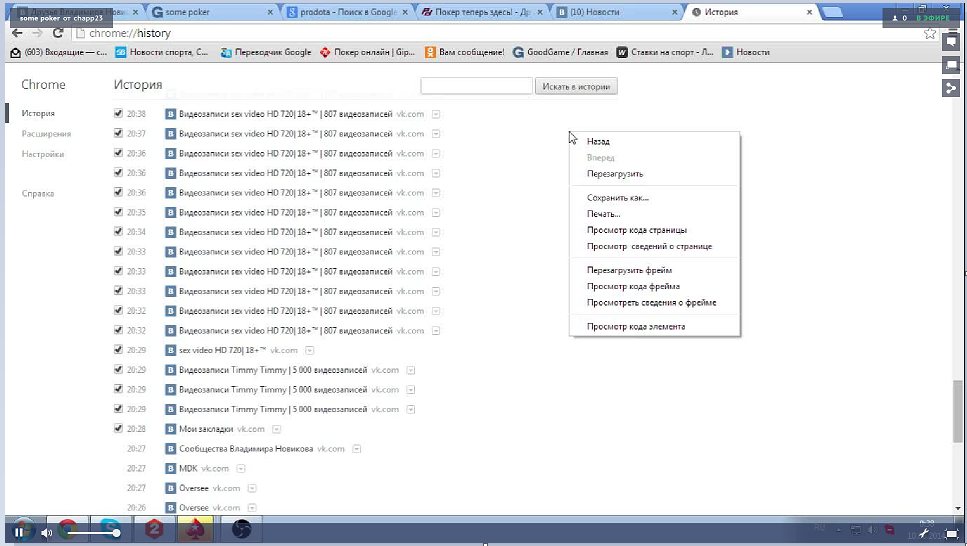Click the VK favicon of the Мои закладки entry
The image size is (967, 546).
pyautogui.click(x=171, y=429)
